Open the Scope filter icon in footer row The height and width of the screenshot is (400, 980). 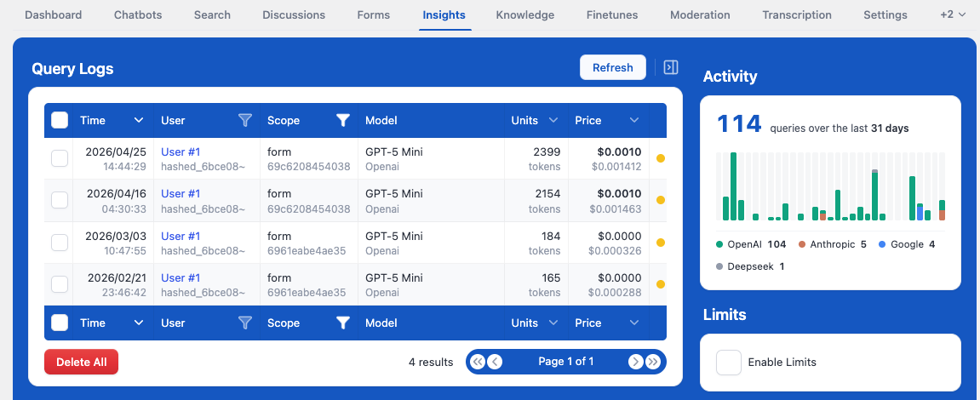click(342, 323)
